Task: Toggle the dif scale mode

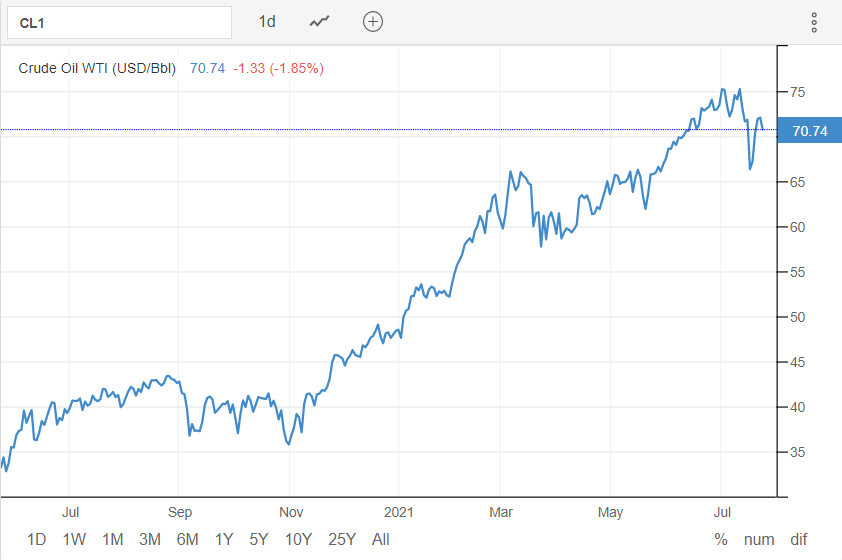Action: (x=799, y=540)
